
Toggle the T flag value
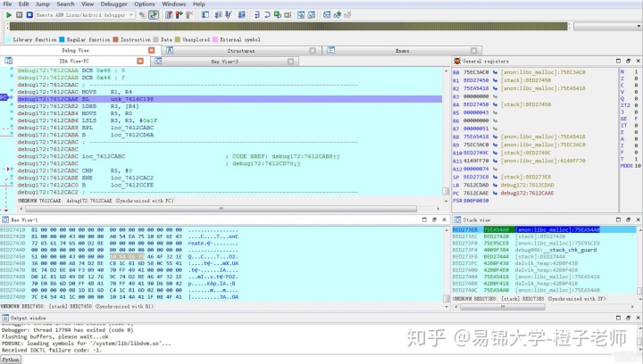coord(636,159)
